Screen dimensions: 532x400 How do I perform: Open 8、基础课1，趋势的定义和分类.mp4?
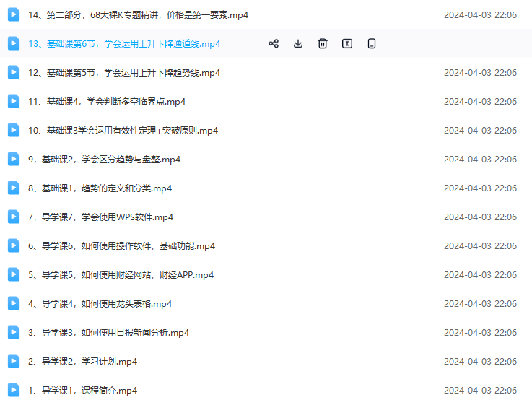[100, 188]
